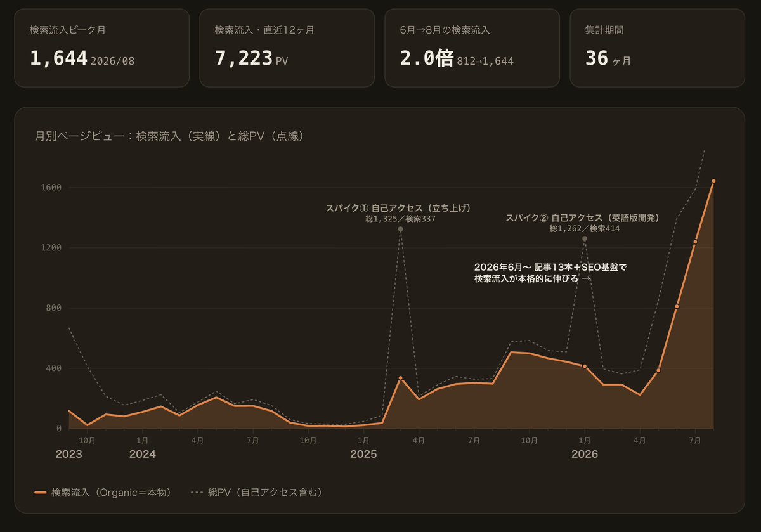The image size is (761, 532).
Task: Click the 400 y-axis label
Action: [x=54, y=368]
